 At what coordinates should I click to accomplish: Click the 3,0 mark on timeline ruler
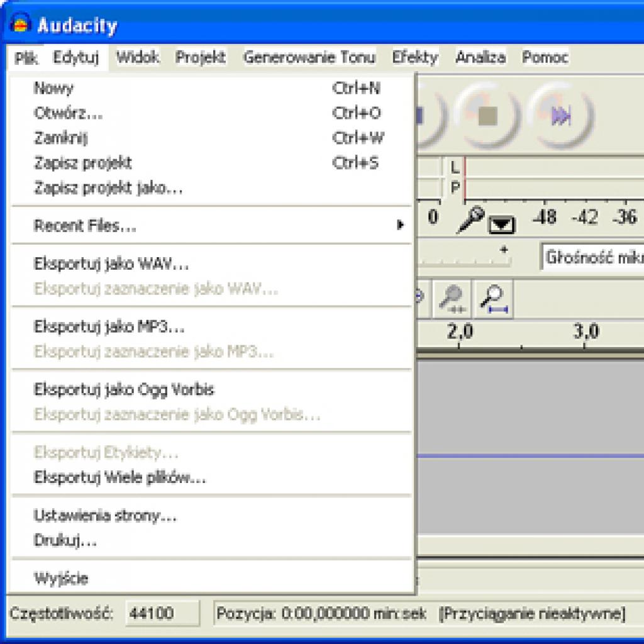586,331
